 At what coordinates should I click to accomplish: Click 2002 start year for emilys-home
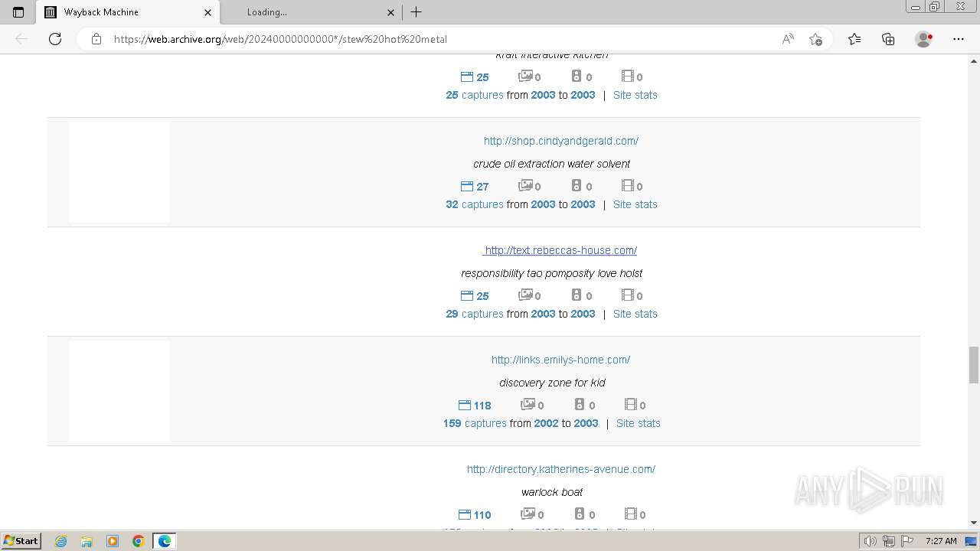click(547, 423)
